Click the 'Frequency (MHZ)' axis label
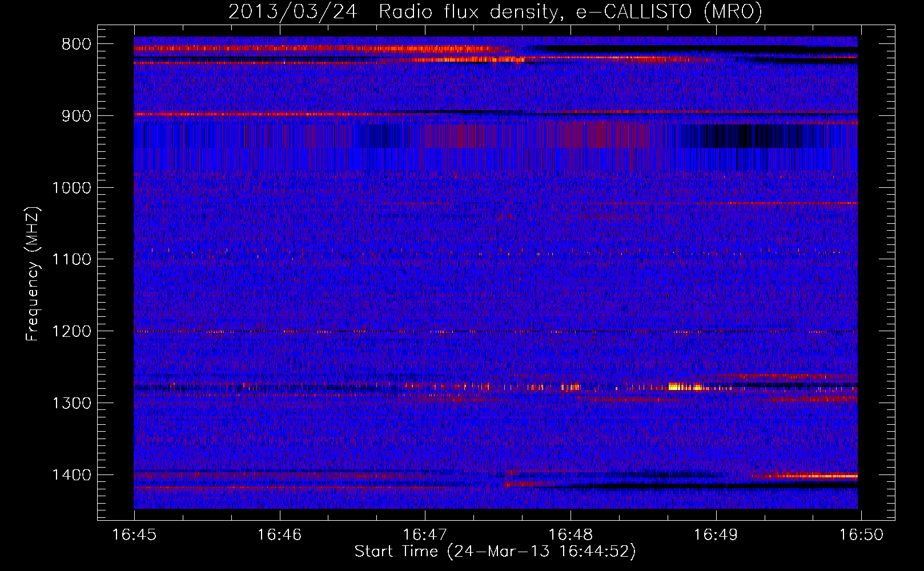 [33, 274]
